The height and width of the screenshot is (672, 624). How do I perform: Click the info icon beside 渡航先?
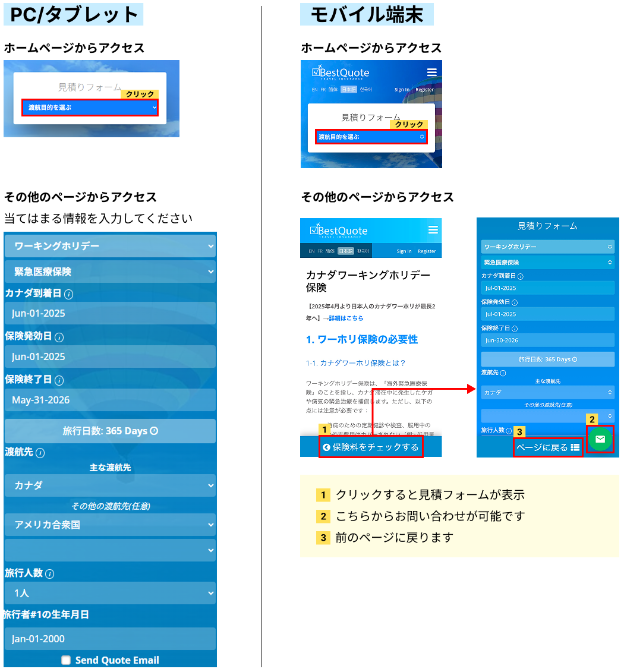point(40,452)
